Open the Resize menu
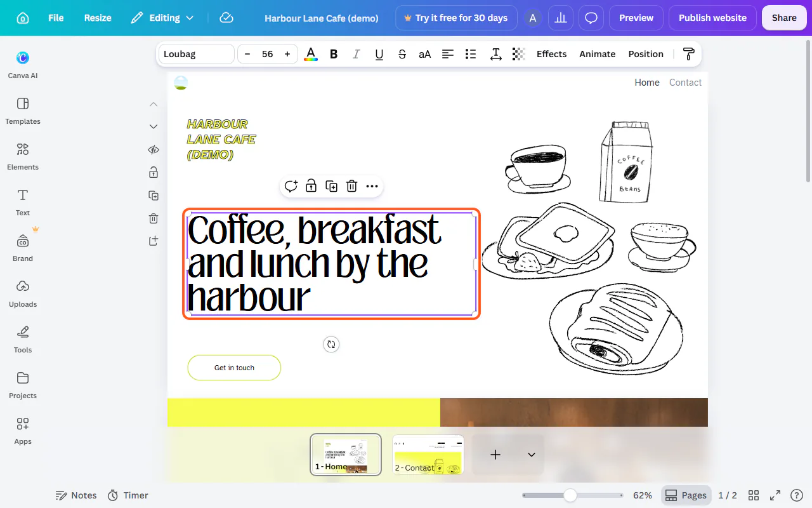The height and width of the screenshot is (508, 812). click(98, 18)
